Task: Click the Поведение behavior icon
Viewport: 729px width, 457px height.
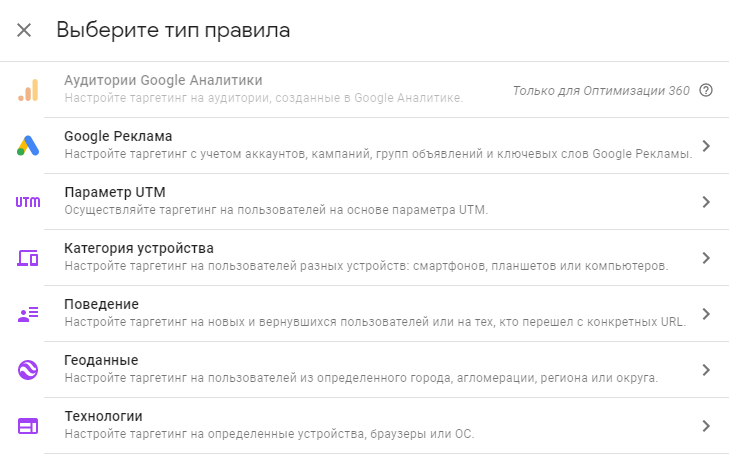Action: [x=28, y=314]
